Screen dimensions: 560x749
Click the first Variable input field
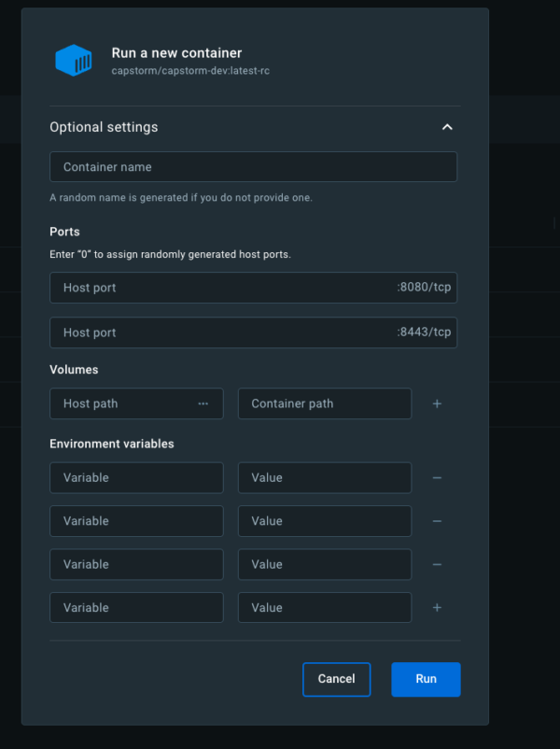click(136, 477)
